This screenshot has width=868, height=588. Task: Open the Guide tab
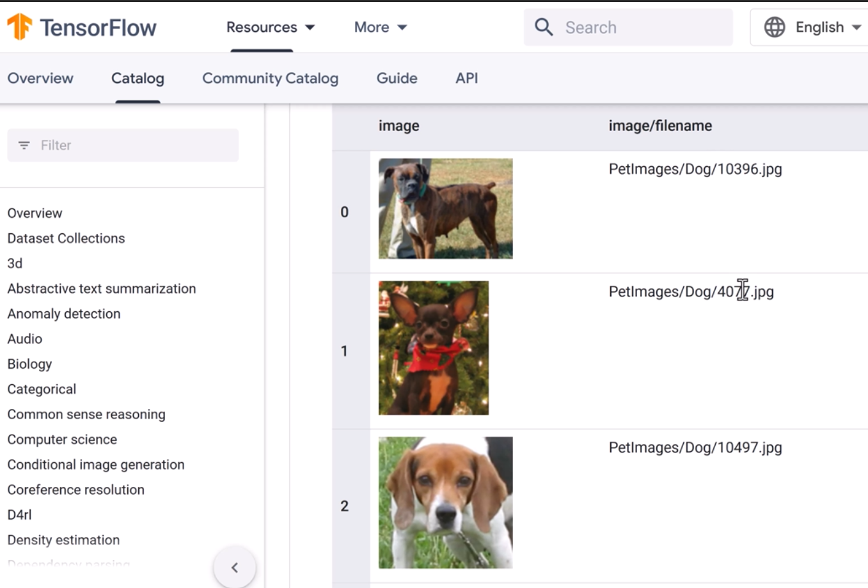[x=397, y=78]
